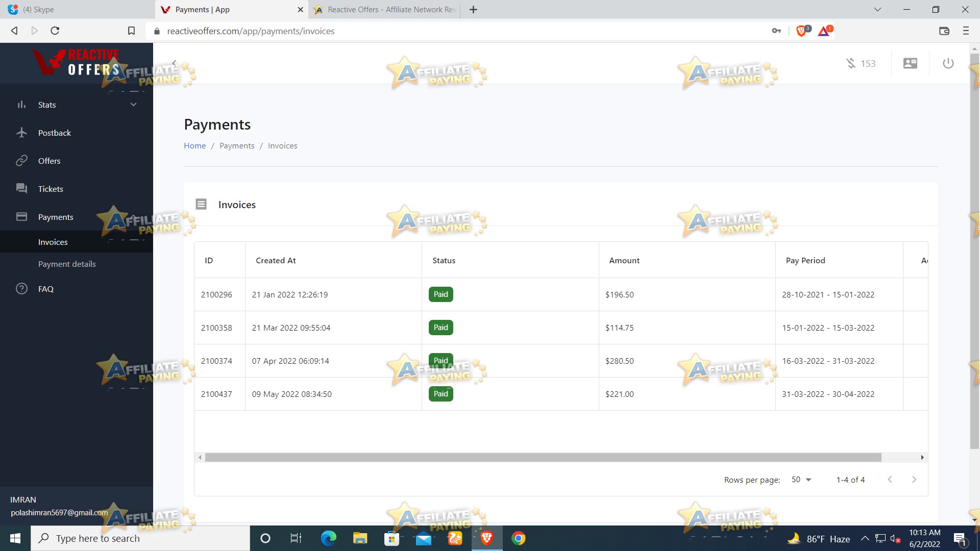980x551 pixels.
Task: Expand the Stats menu chevron
Action: (133, 105)
